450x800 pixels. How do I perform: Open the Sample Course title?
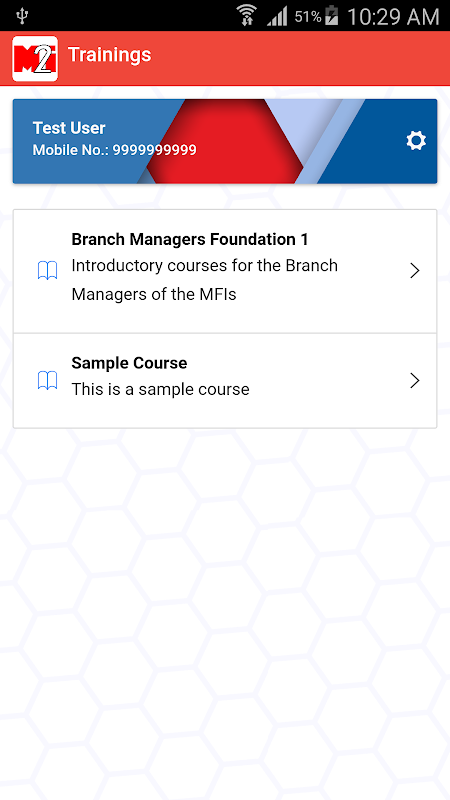click(x=129, y=363)
